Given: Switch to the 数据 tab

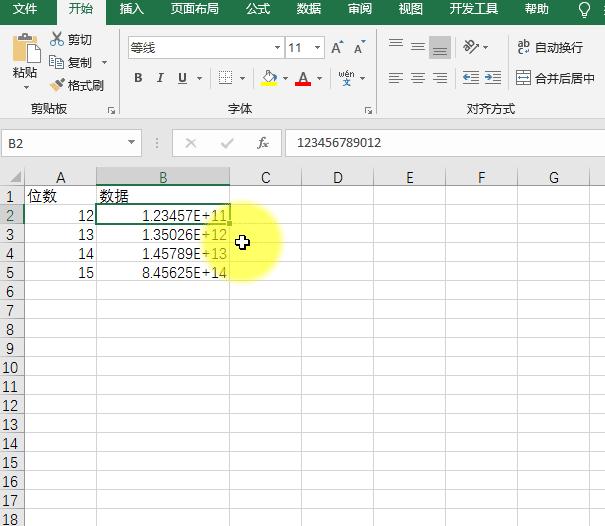Looking at the screenshot, I should point(309,8).
